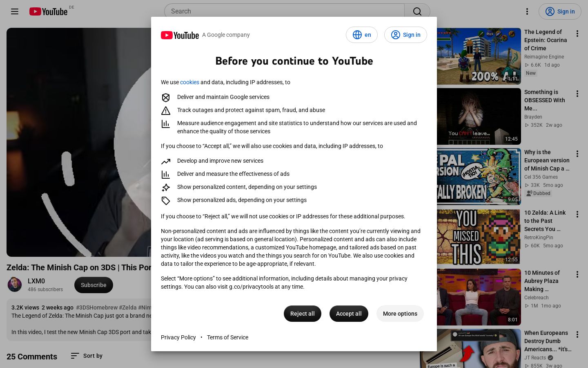Visit the Reimagine Engine channel
The height and width of the screenshot is (368, 588).
544,57
